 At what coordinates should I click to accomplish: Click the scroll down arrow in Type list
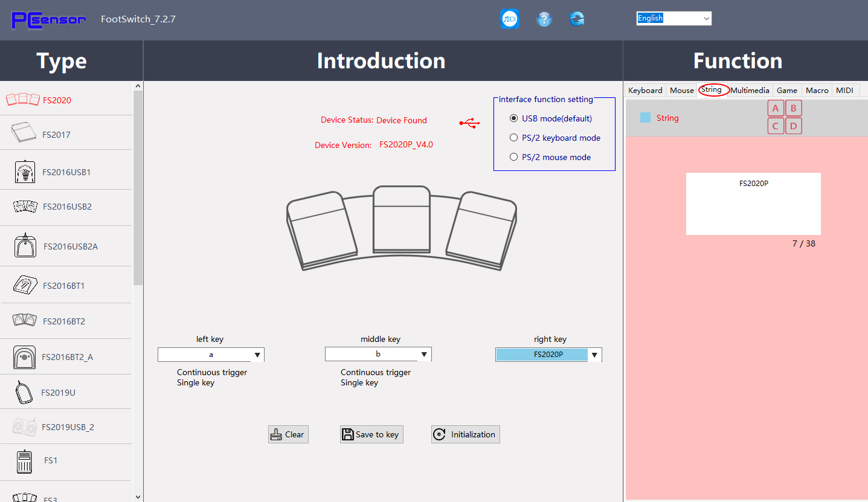(x=138, y=497)
